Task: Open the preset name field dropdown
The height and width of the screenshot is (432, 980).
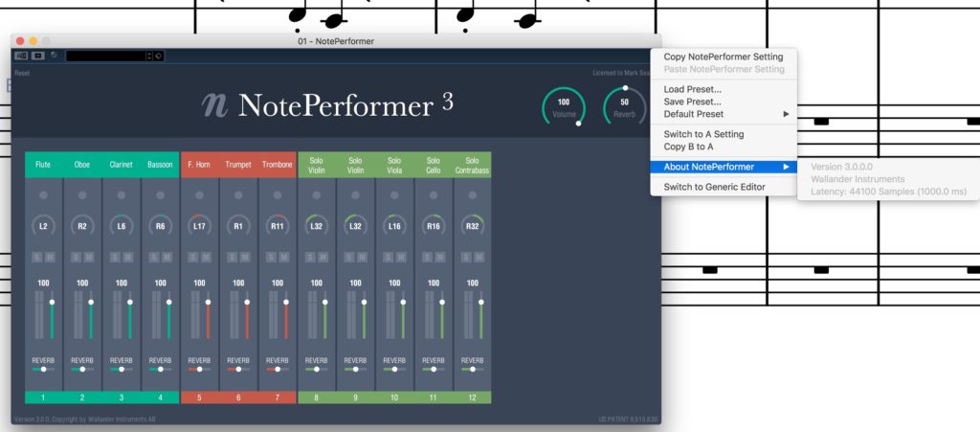Action: (x=105, y=56)
